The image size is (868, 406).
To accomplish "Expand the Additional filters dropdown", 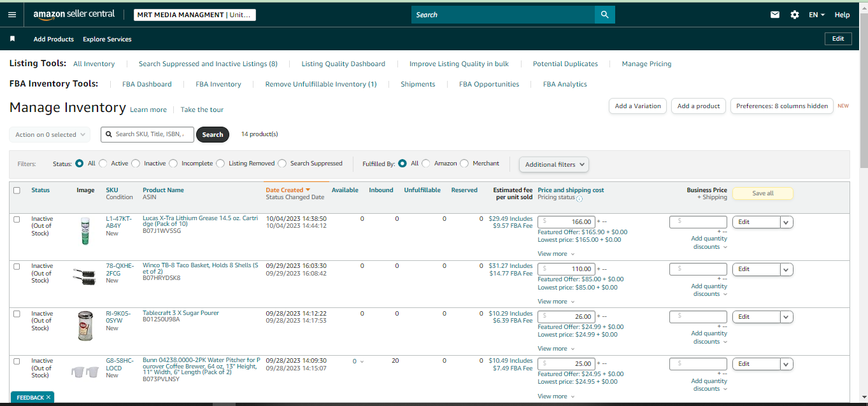I will pyautogui.click(x=554, y=164).
